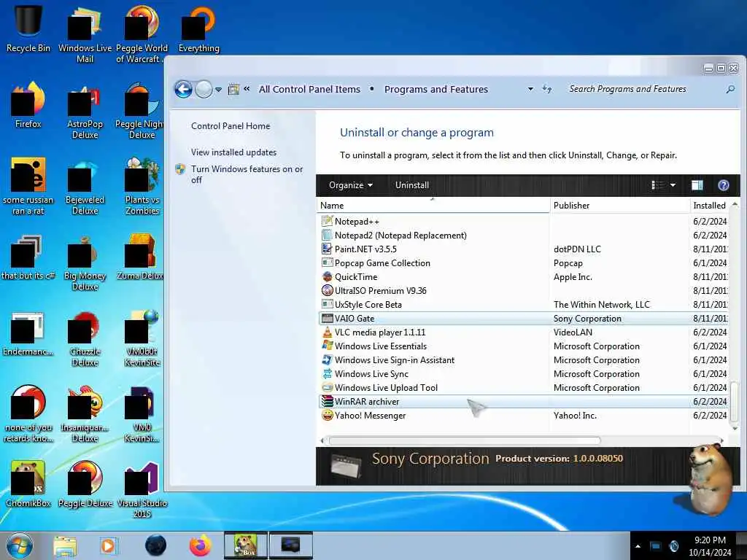Launch Everything desktop shortcut

pyautogui.click(x=198, y=28)
